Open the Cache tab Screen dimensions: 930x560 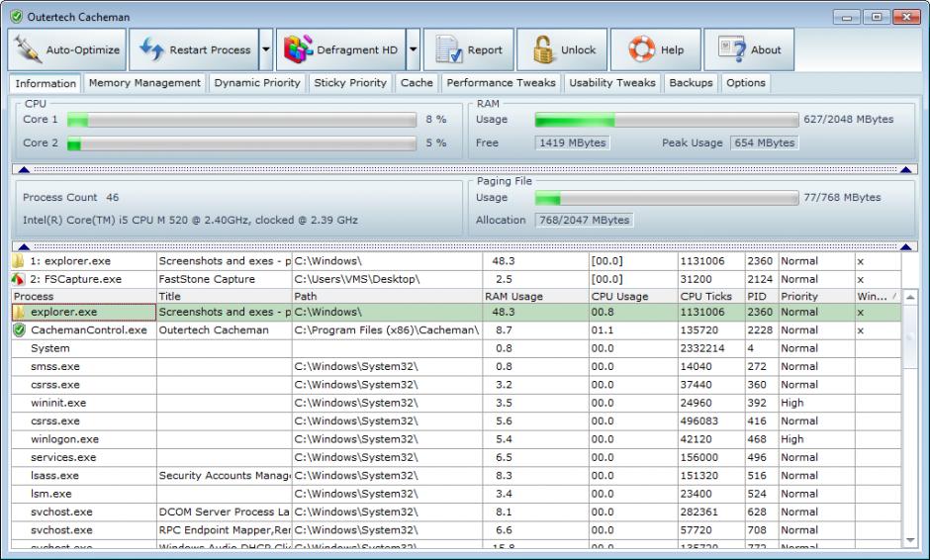point(417,83)
